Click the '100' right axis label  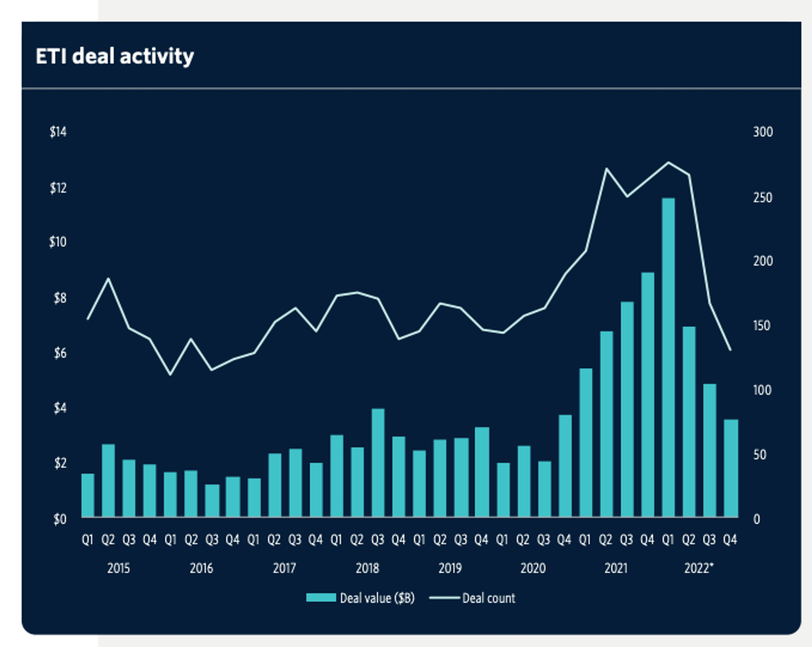pos(762,390)
